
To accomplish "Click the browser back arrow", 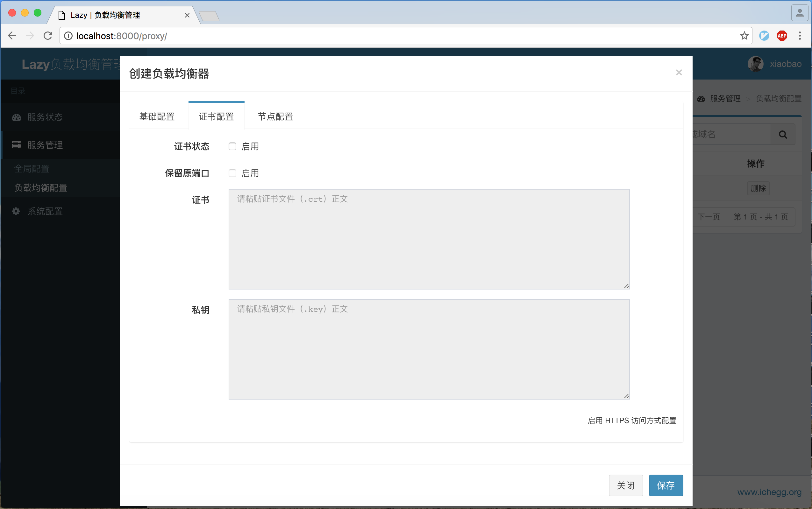I will click(x=12, y=36).
